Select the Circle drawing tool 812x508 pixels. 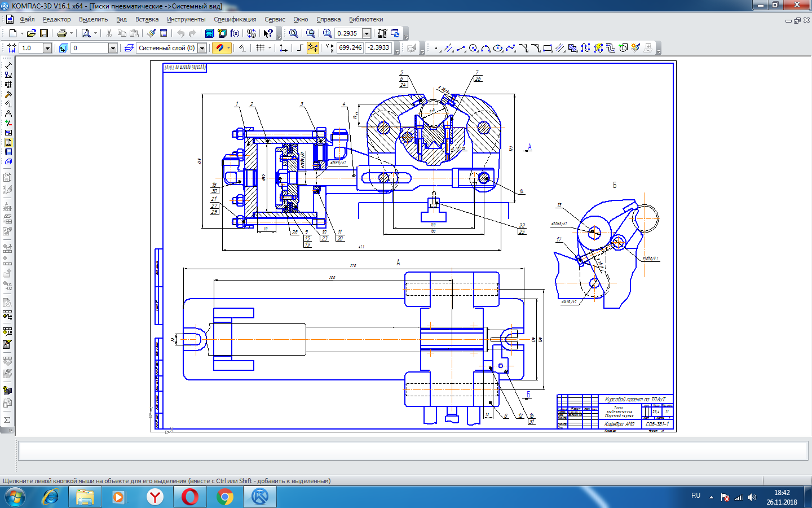pos(473,49)
